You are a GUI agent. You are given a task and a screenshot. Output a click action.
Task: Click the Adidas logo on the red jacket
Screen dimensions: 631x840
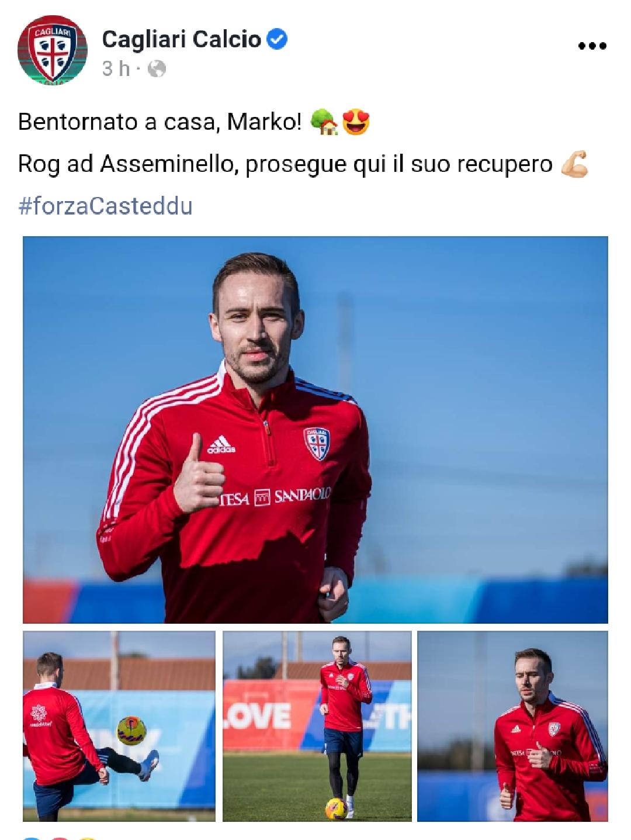[x=221, y=444]
